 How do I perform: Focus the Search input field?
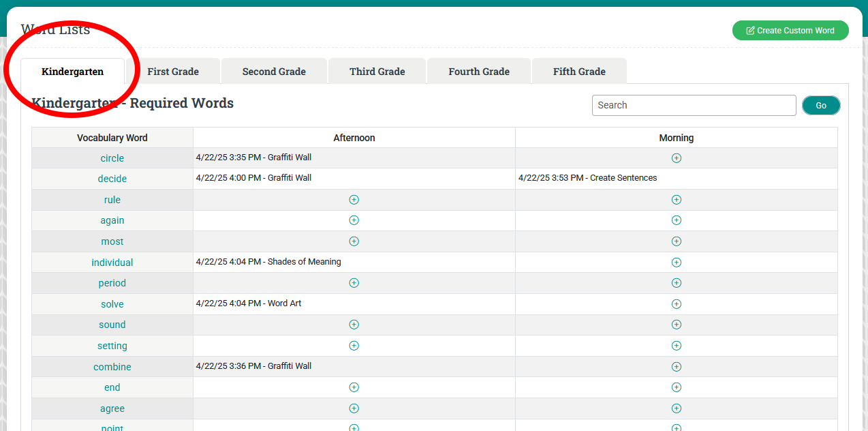(694, 106)
